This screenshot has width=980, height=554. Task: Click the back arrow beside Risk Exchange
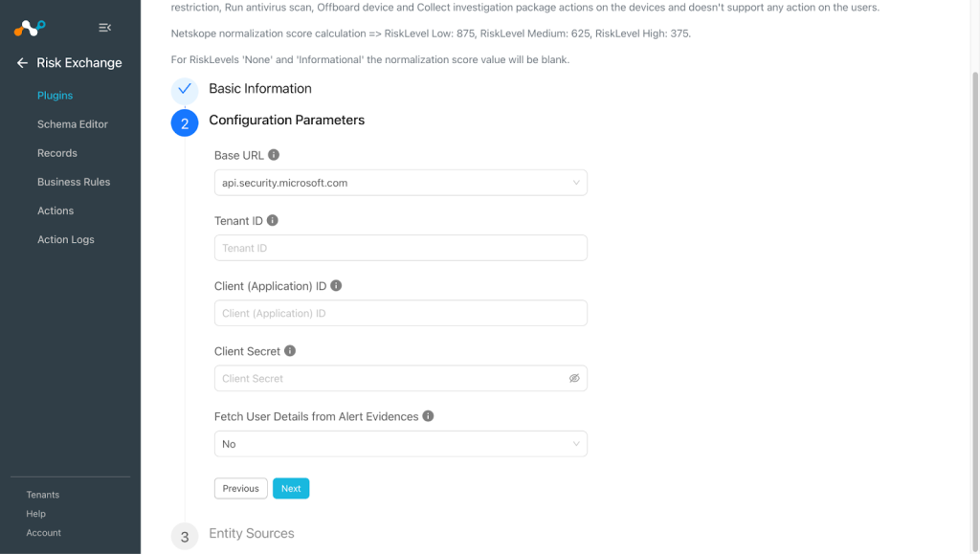coord(22,63)
